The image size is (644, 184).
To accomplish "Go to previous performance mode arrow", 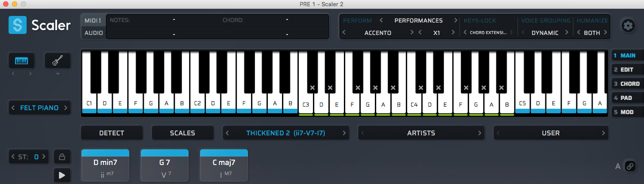I will [381, 20].
